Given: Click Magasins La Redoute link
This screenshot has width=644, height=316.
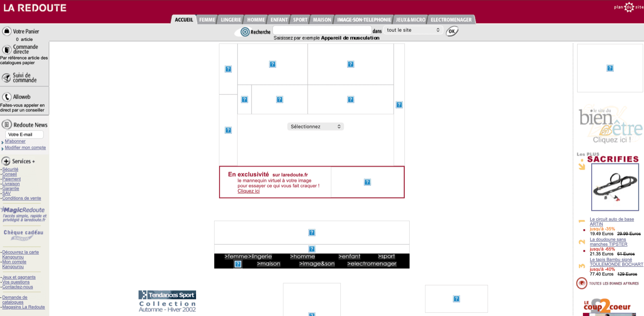Looking at the screenshot, I should 23,307.
